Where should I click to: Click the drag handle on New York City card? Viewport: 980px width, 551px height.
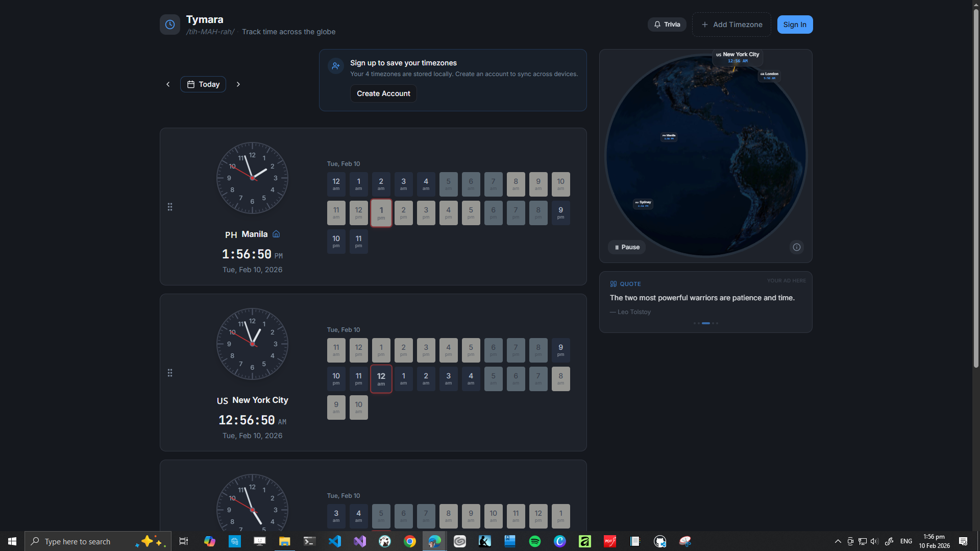click(170, 373)
